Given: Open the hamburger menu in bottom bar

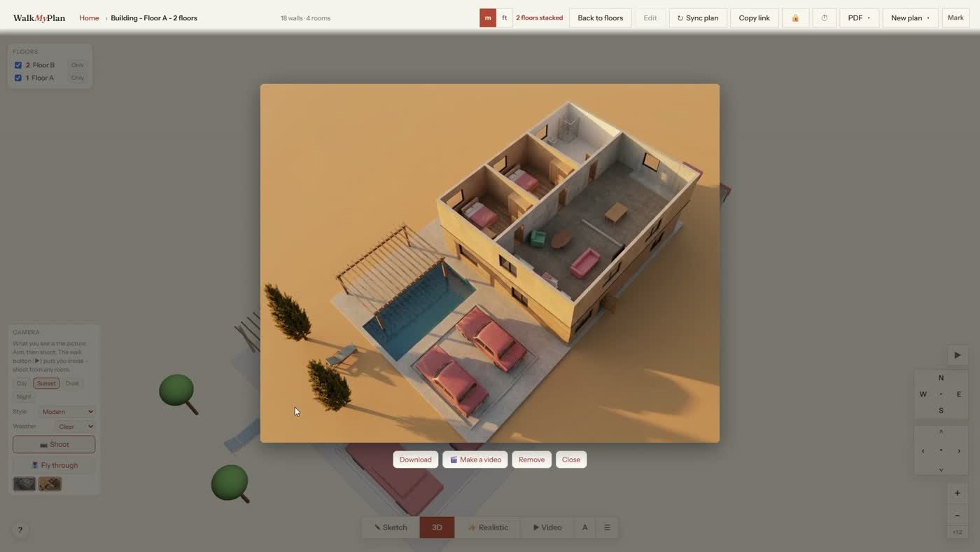Looking at the screenshot, I should 607,527.
